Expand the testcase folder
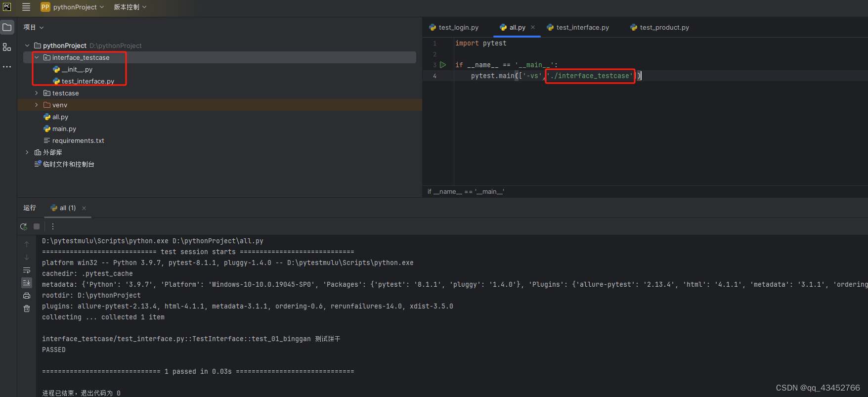Image resolution: width=868 pixels, height=397 pixels. [x=37, y=93]
